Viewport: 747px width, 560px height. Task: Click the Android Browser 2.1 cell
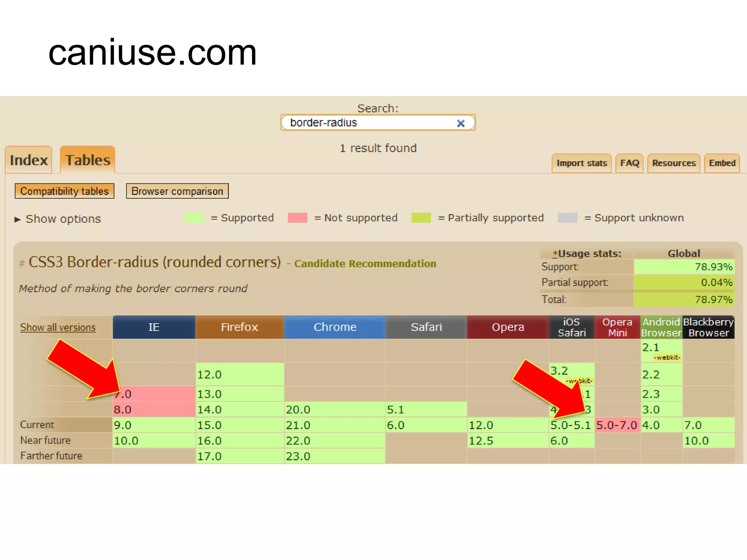[x=662, y=351]
